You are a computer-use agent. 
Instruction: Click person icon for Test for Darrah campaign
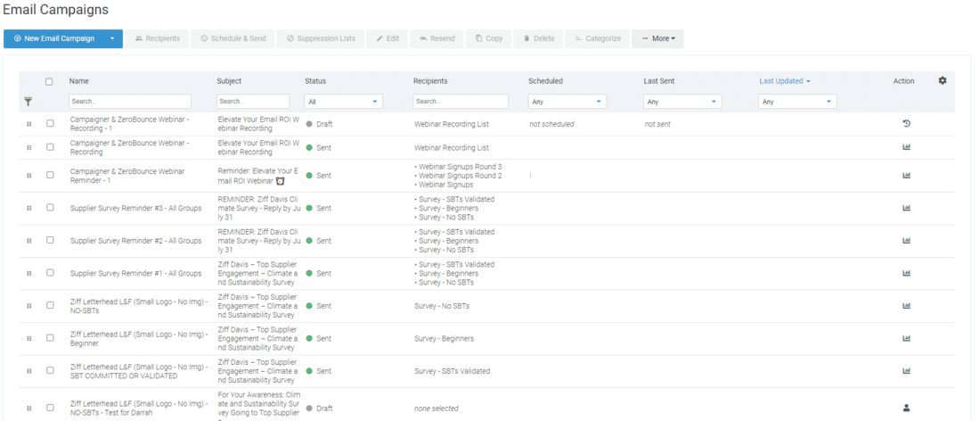pyautogui.click(x=906, y=408)
